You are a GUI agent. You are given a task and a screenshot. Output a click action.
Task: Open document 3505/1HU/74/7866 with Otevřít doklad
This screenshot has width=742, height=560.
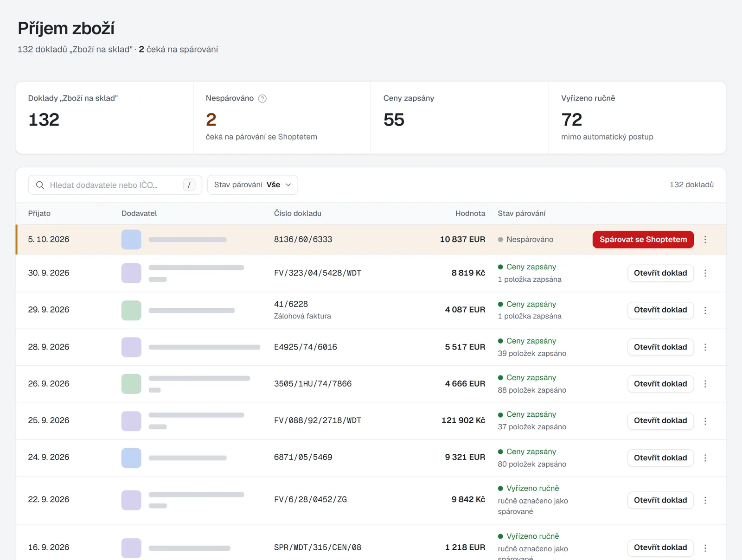coord(660,384)
